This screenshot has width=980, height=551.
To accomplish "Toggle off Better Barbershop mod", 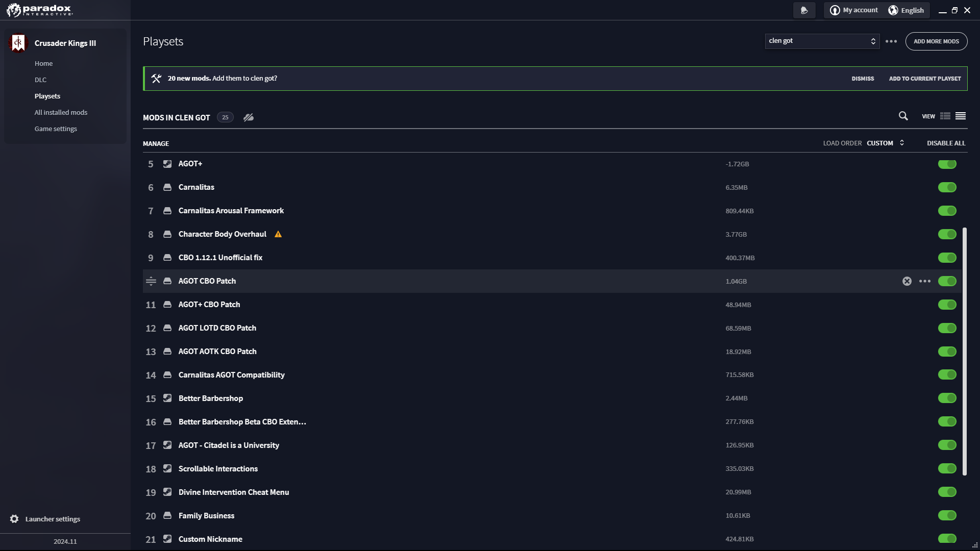I will (x=947, y=398).
